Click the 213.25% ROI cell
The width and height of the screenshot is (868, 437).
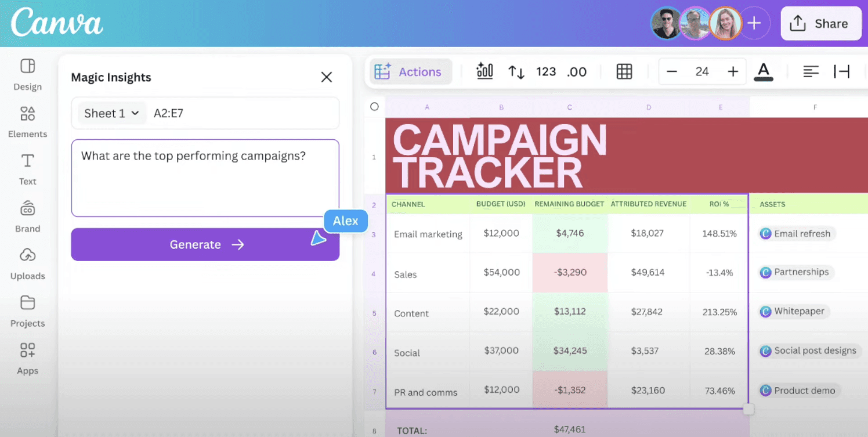click(719, 312)
